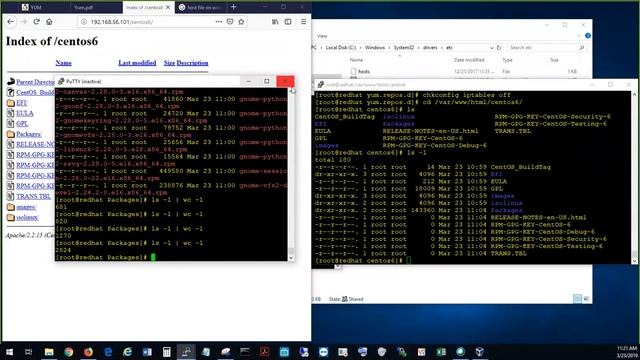Sort listing by Last modified

137,63
